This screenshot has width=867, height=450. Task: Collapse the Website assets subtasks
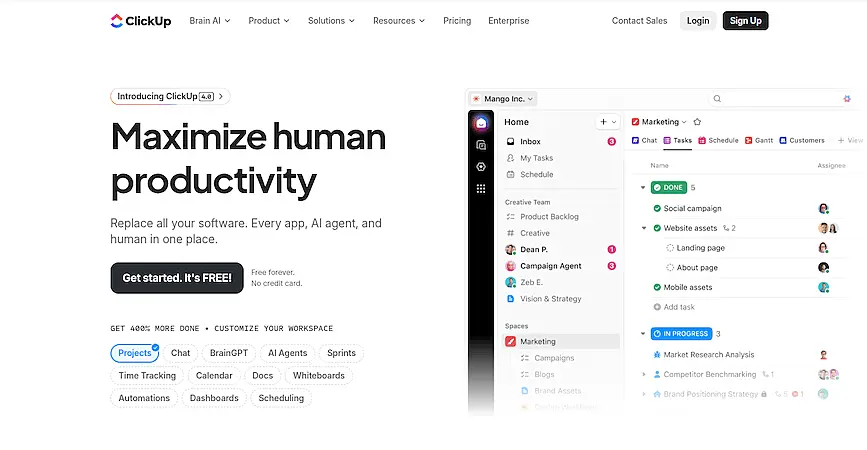click(x=644, y=228)
